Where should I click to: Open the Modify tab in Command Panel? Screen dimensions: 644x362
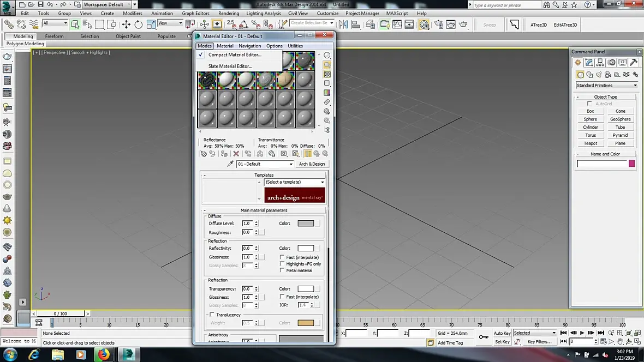tap(590, 63)
